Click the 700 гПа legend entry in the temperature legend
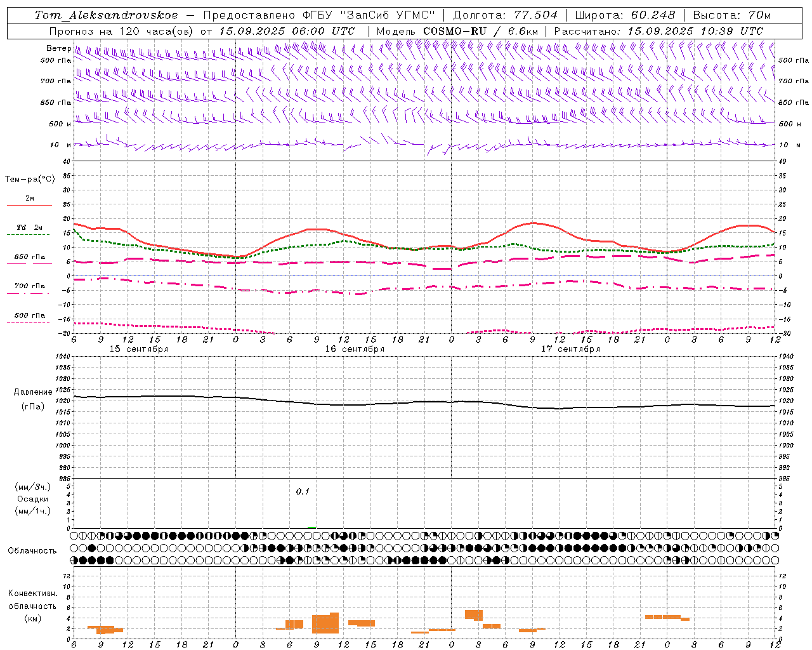This screenshot has width=812, height=650. point(29,286)
